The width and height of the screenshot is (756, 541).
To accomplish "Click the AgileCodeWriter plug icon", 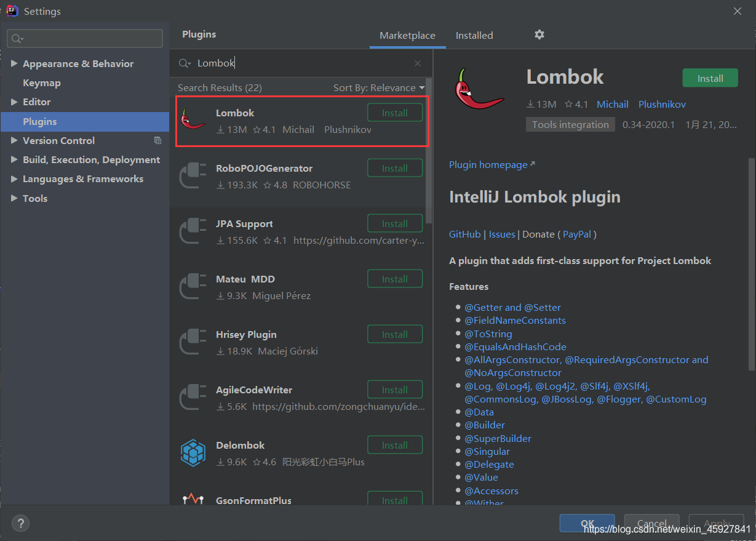I will point(193,398).
